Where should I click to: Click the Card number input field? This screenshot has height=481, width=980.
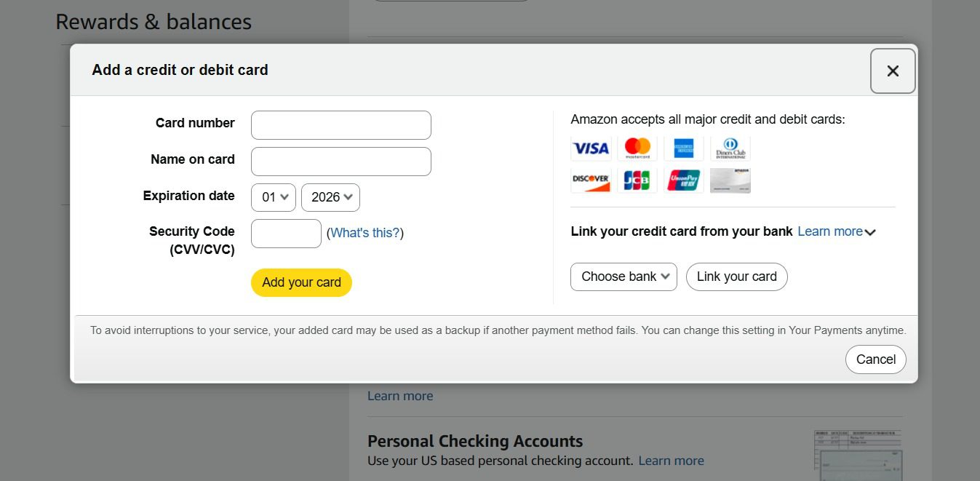click(x=340, y=124)
